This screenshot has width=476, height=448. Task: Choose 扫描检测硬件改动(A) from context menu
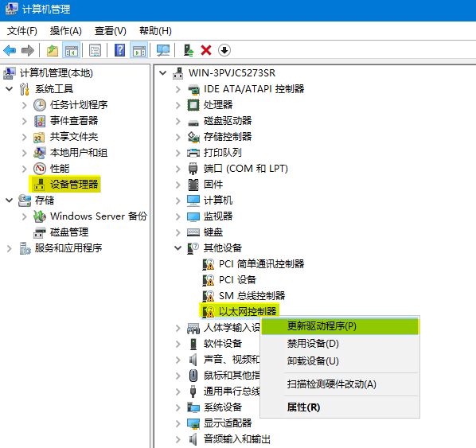point(340,384)
